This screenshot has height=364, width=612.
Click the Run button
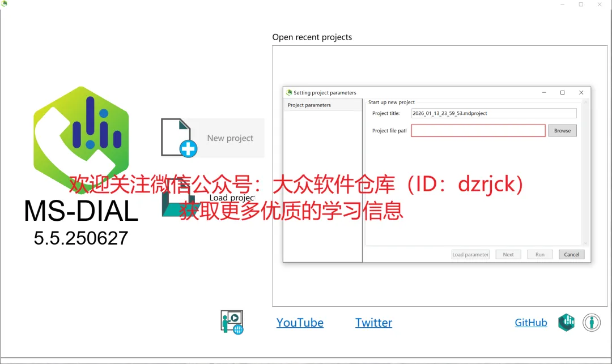point(540,255)
